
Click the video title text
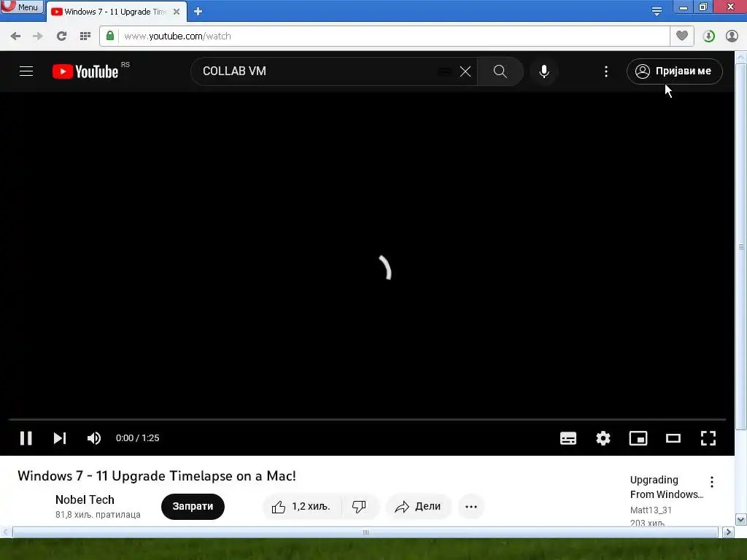point(157,475)
